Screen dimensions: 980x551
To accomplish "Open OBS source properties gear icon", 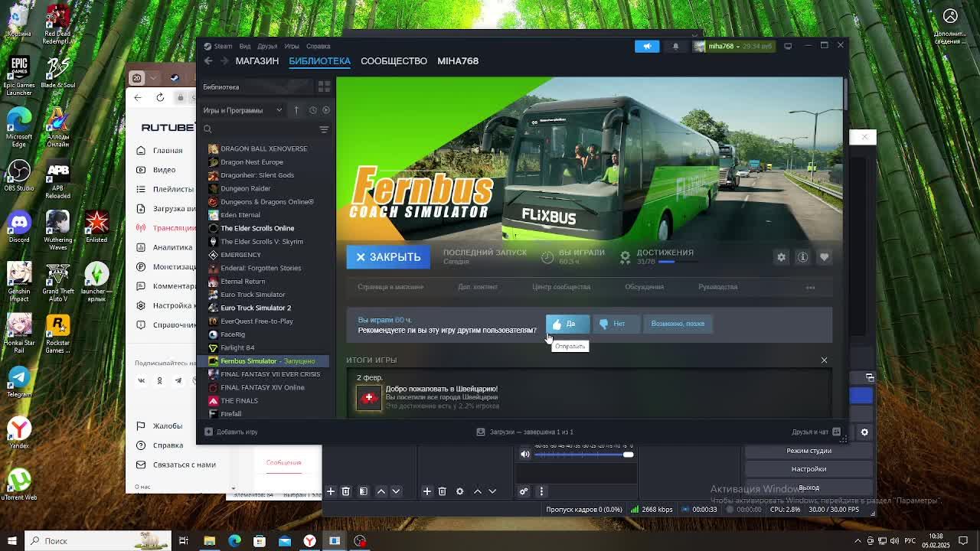I will (460, 491).
